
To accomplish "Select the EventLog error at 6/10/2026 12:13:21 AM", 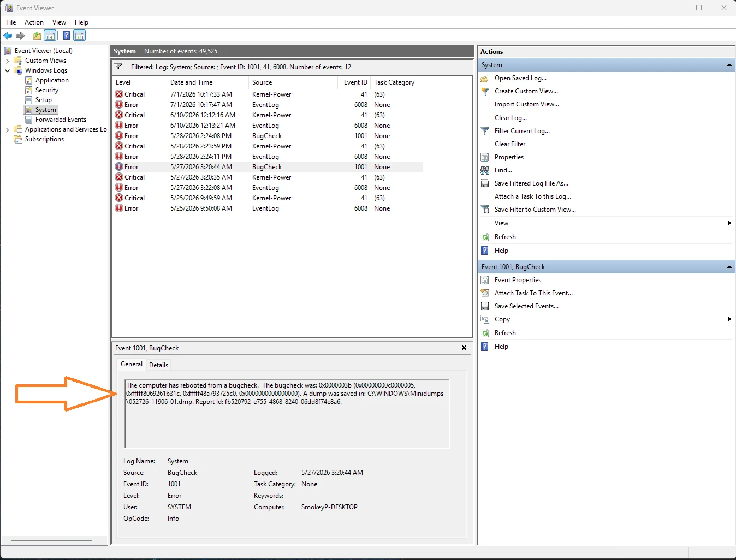I will [x=268, y=126].
